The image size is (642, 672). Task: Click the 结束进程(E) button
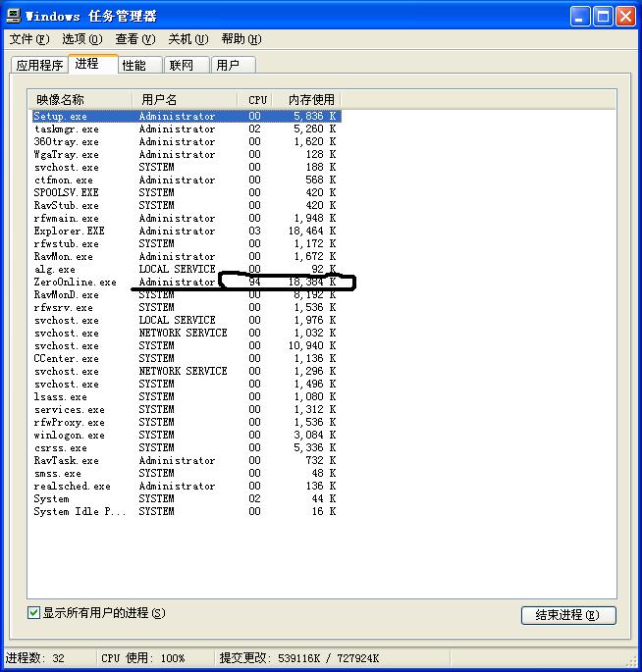pyautogui.click(x=568, y=615)
